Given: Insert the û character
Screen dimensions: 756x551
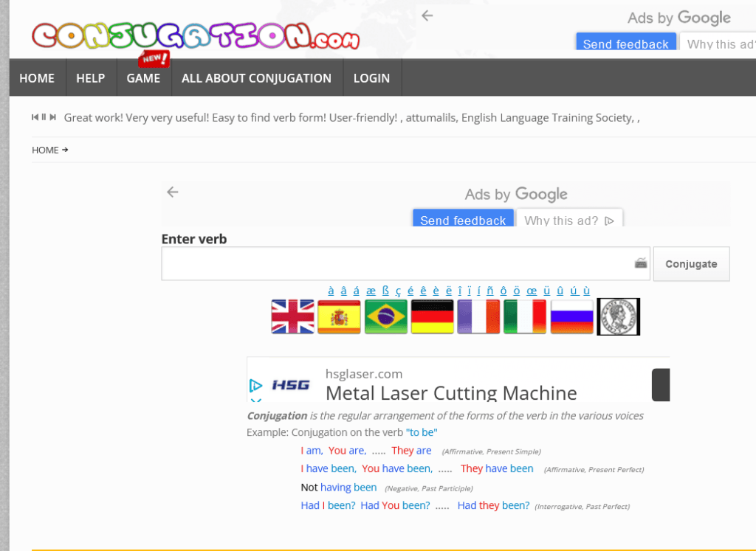Looking at the screenshot, I should click(x=560, y=291).
